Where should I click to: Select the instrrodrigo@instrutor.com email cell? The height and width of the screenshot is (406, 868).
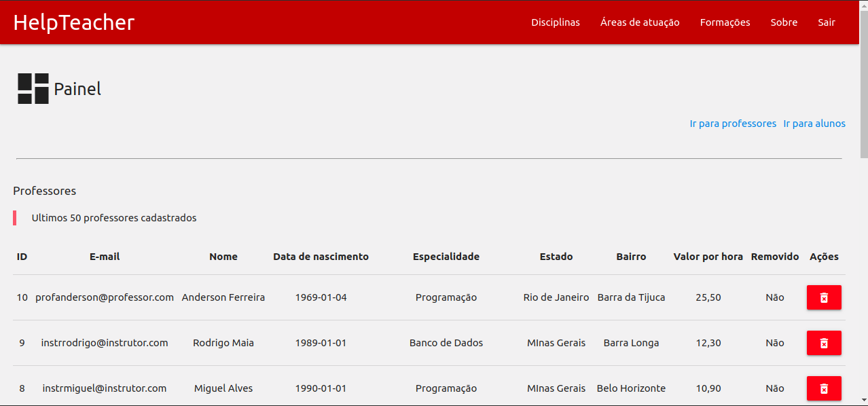point(105,343)
